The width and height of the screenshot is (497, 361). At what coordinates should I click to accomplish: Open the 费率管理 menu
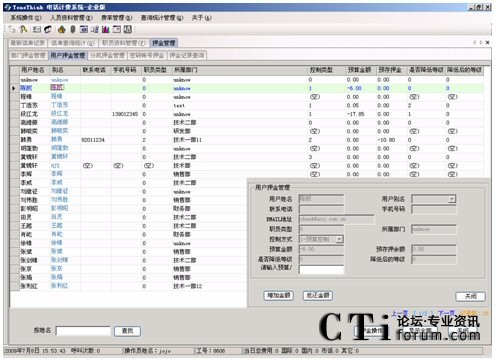coord(117,18)
